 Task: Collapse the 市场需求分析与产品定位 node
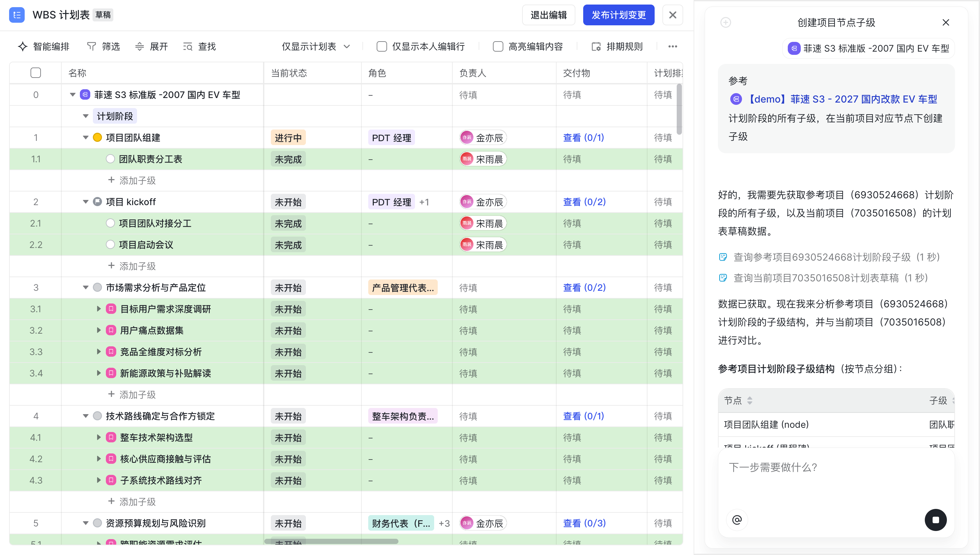pos(85,288)
